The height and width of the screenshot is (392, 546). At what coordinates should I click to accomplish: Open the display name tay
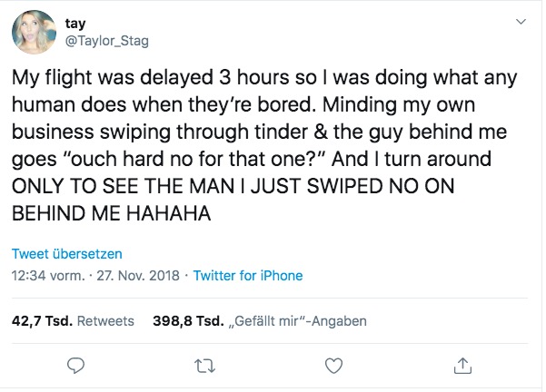[75, 24]
